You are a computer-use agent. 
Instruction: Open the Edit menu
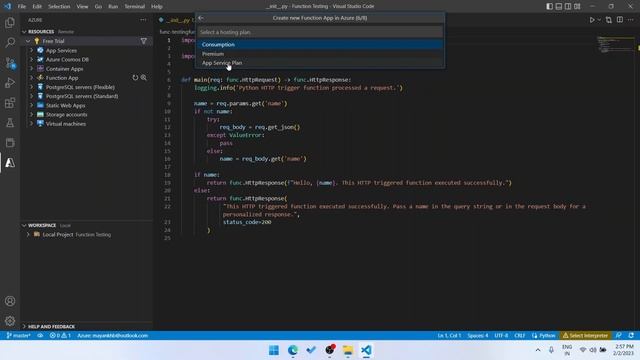(37, 7)
